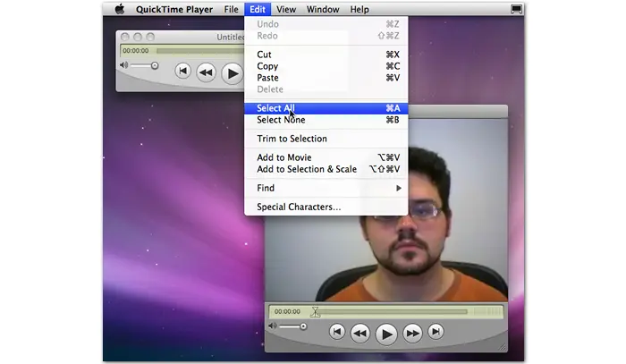Image resolution: width=626 pixels, height=364 pixels.
Task: Open the Window menu
Action: tap(323, 9)
